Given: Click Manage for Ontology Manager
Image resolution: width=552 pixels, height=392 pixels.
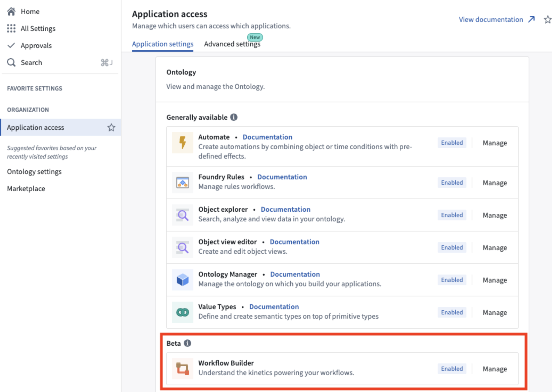Looking at the screenshot, I should point(495,280).
